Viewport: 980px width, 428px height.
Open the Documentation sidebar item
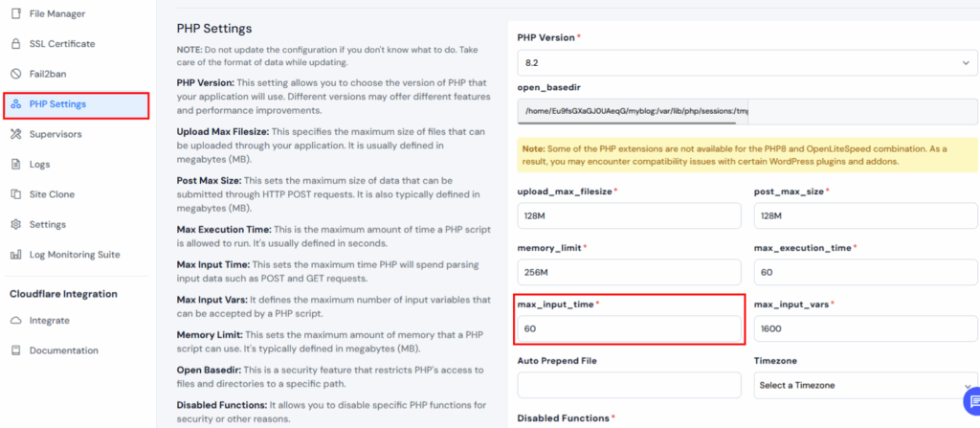(x=64, y=350)
